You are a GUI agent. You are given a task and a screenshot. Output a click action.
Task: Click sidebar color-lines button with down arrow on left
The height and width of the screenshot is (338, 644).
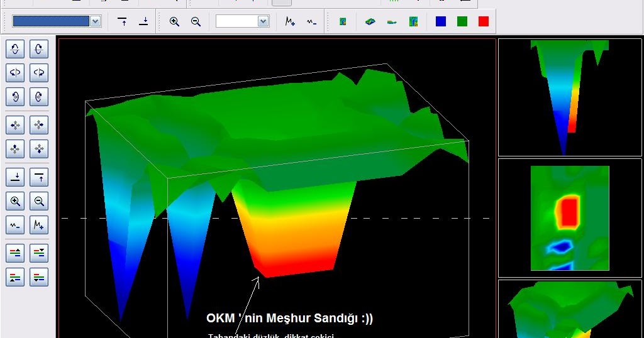[39, 277]
